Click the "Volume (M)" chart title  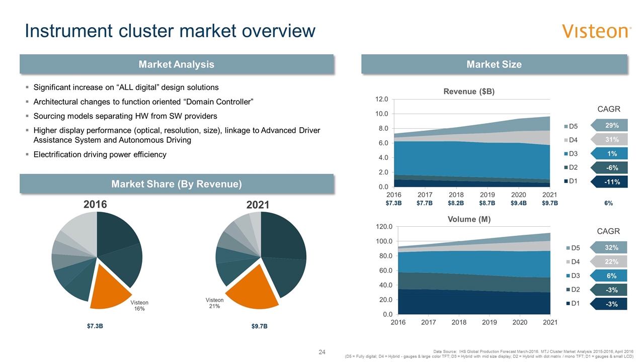tap(468, 219)
